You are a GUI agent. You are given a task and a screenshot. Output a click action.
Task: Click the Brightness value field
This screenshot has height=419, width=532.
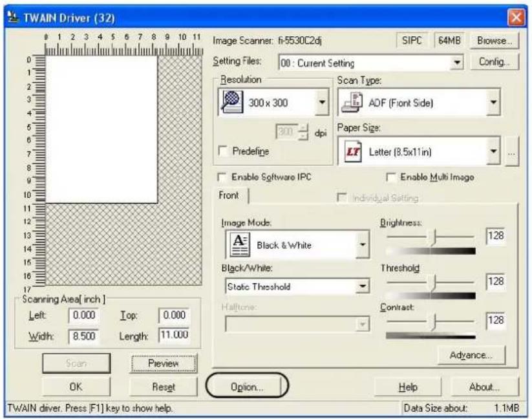click(x=496, y=236)
